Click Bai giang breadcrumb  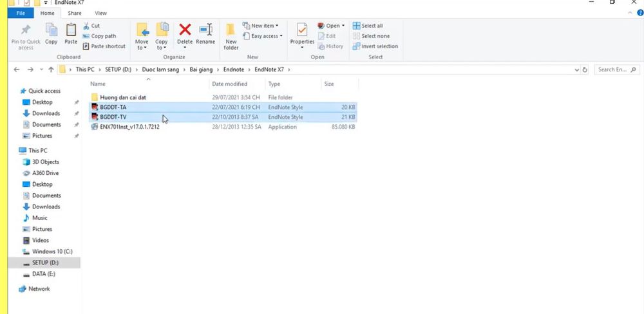click(x=201, y=69)
